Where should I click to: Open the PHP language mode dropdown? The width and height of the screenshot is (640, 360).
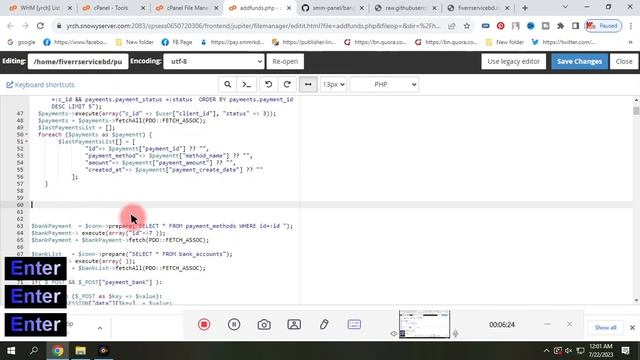point(384,84)
